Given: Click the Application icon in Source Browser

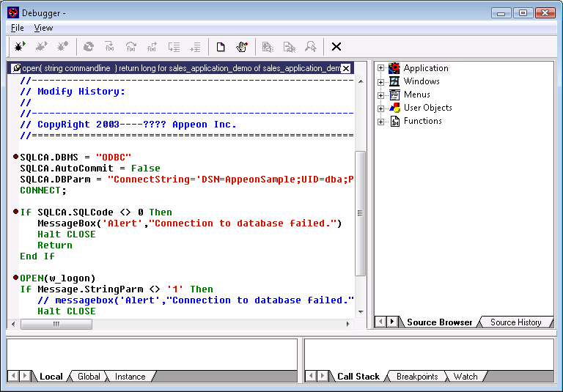Looking at the screenshot, I should 394,68.
